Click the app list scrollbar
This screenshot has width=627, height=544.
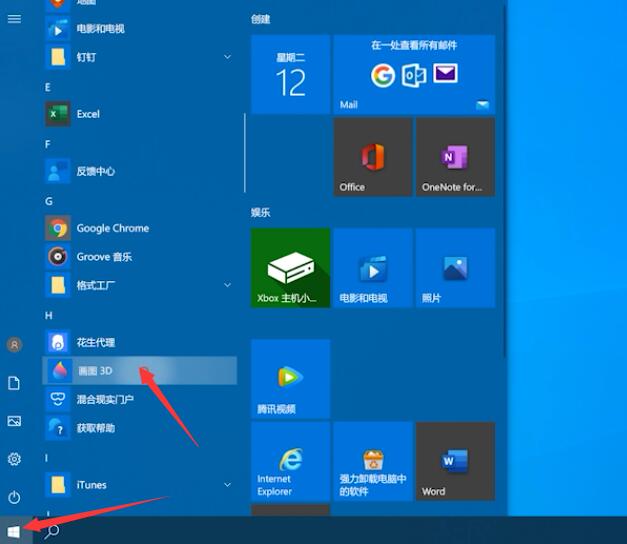point(245,153)
